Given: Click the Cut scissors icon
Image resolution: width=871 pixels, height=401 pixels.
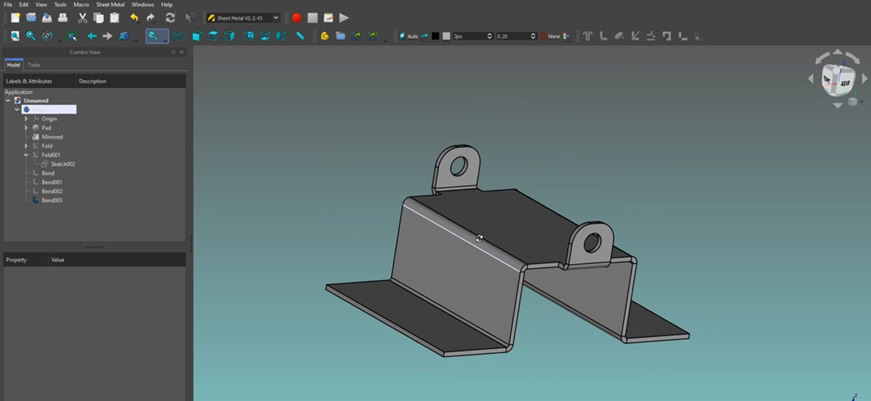Looking at the screenshot, I should click(83, 18).
